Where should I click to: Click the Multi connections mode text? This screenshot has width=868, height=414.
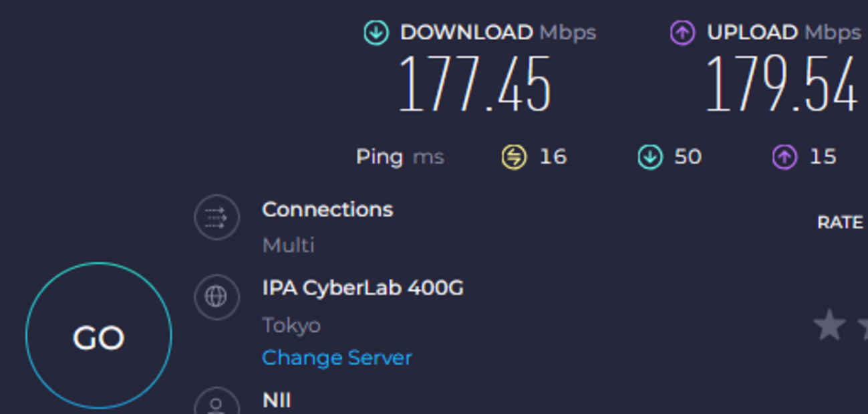point(288,245)
